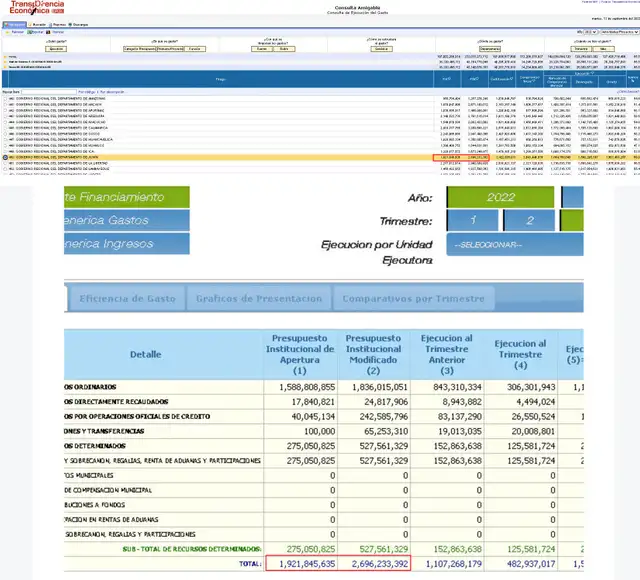This screenshot has width=640, height=580.
Task: Click the Función button
Action: (x=195, y=49)
